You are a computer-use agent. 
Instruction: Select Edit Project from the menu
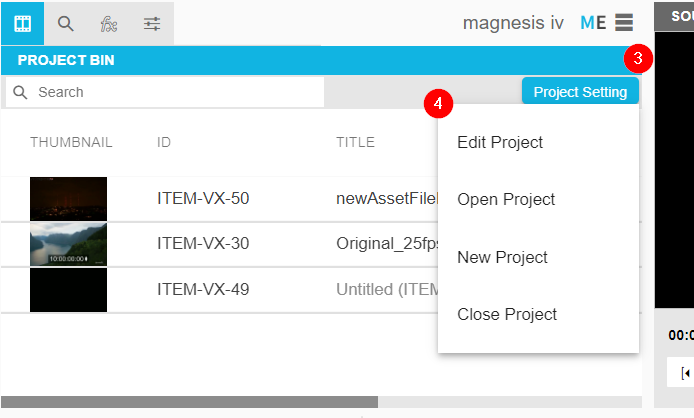500,142
